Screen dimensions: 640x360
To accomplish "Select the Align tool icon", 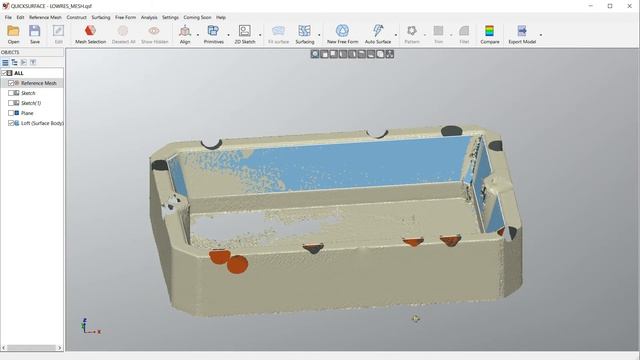I will tap(185, 31).
